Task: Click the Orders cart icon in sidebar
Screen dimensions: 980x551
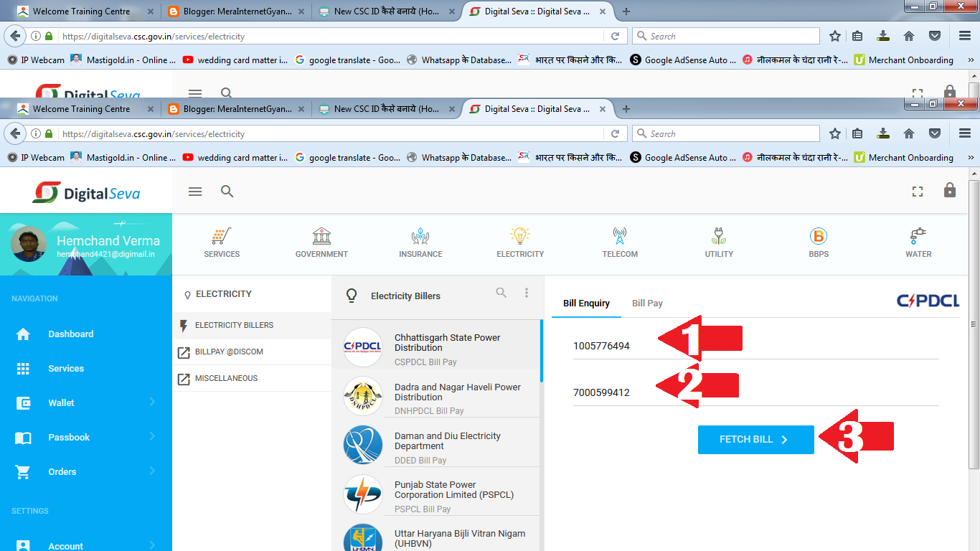Action: click(24, 472)
